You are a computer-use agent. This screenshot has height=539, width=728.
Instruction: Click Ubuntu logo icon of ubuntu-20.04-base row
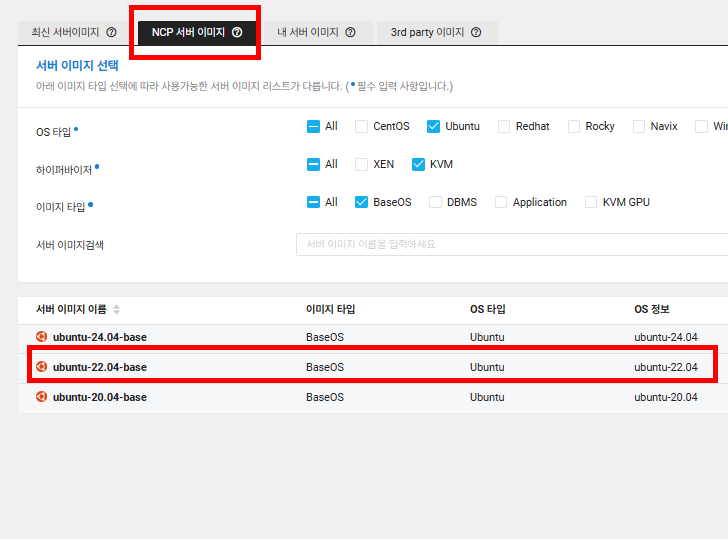(x=41, y=397)
